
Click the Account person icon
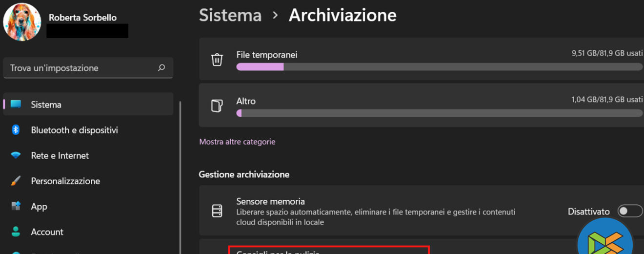point(16,232)
